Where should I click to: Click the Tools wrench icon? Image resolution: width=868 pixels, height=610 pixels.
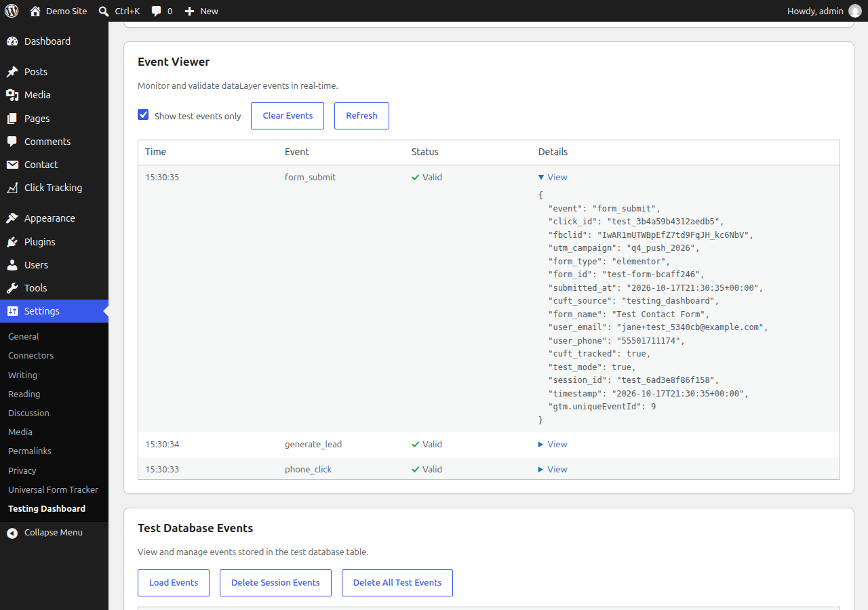click(12, 288)
